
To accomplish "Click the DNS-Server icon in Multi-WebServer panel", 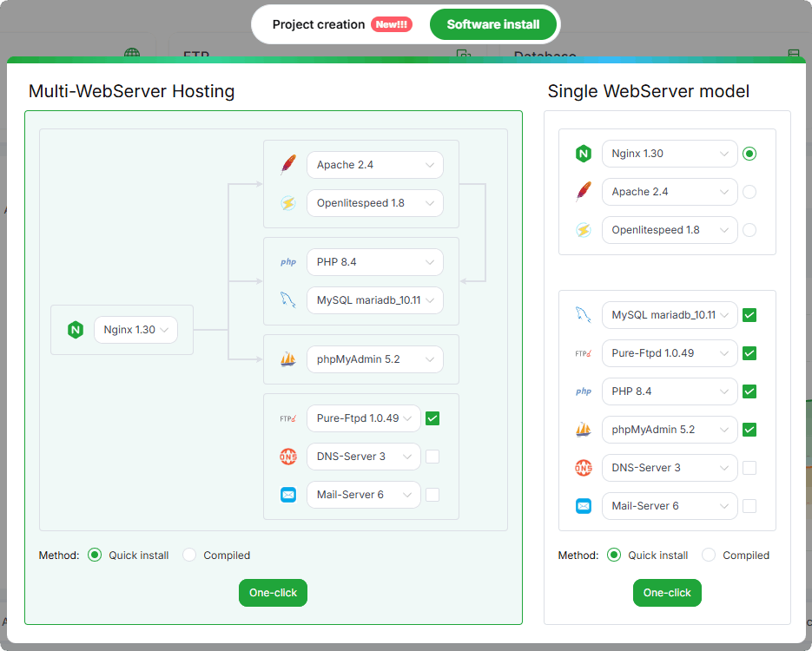I will coord(288,457).
